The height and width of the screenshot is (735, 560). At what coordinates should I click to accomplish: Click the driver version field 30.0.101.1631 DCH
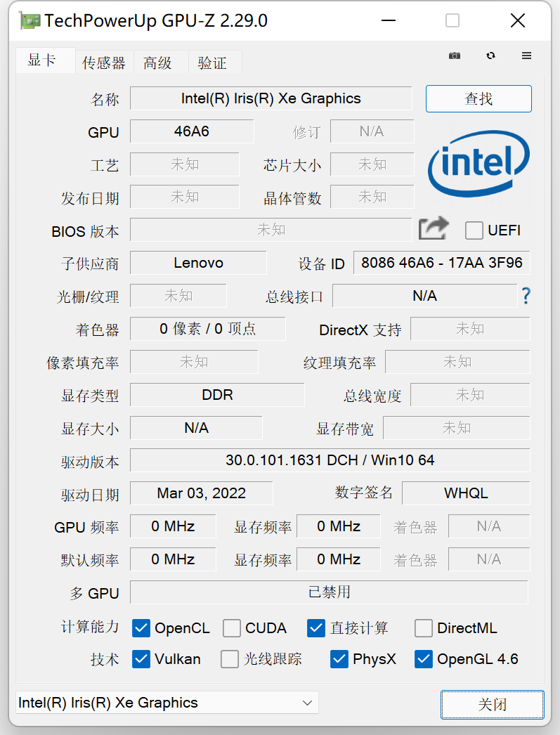[x=330, y=460]
